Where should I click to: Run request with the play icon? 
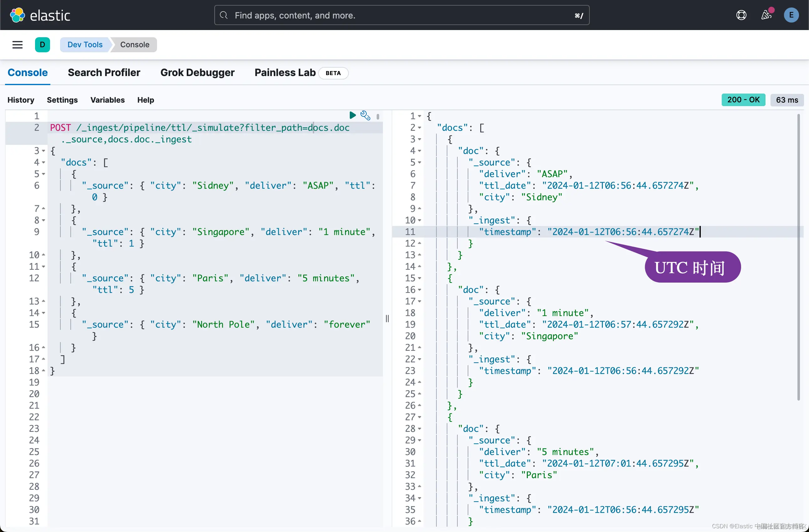(353, 115)
